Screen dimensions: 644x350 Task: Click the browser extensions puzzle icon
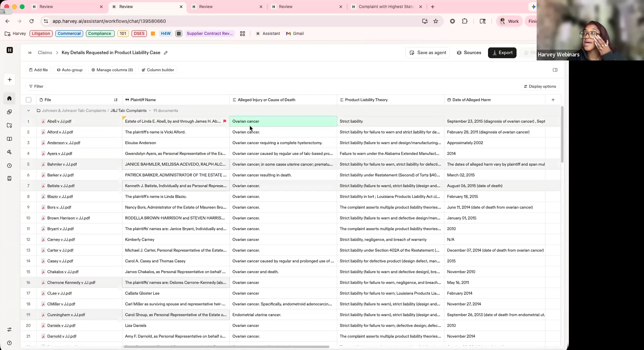pos(465,21)
